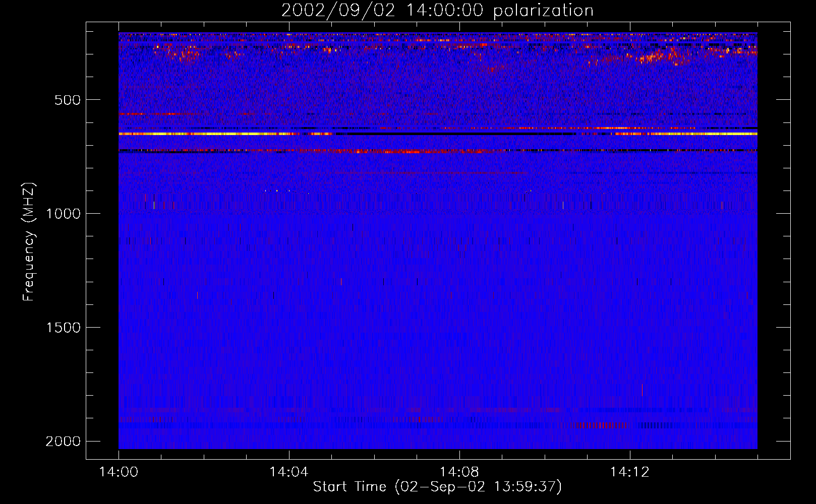The image size is (816, 504).
Task: Click the 14:04 time tick label
Action: (289, 472)
